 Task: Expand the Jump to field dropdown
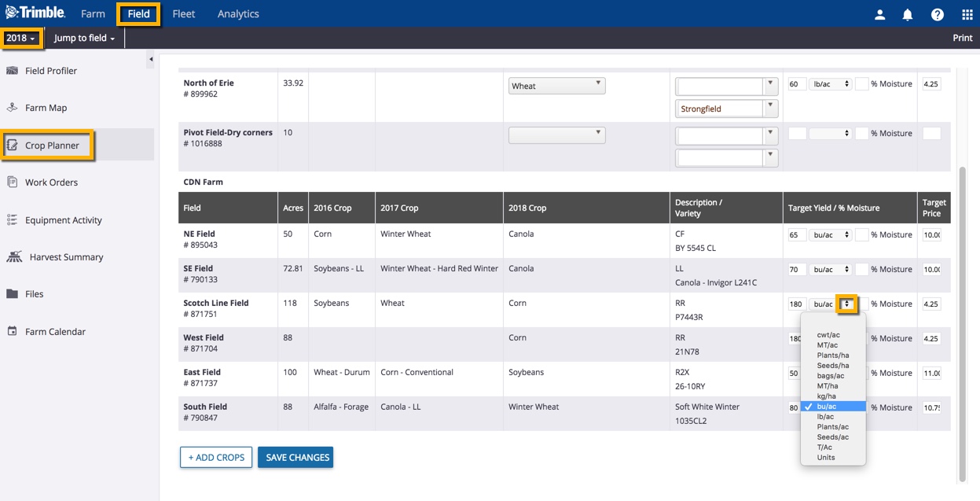coord(84,39)
